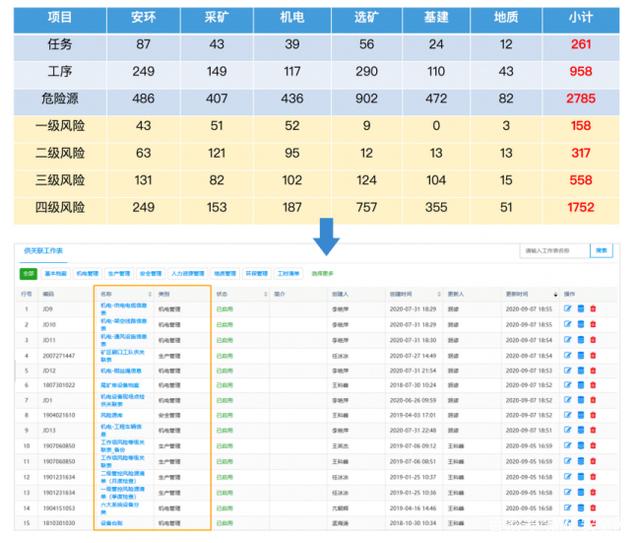The height and width of the screenshot is (543, 640).
Task: Select the green 全部 filter button
Action: (x=28, y=273)
